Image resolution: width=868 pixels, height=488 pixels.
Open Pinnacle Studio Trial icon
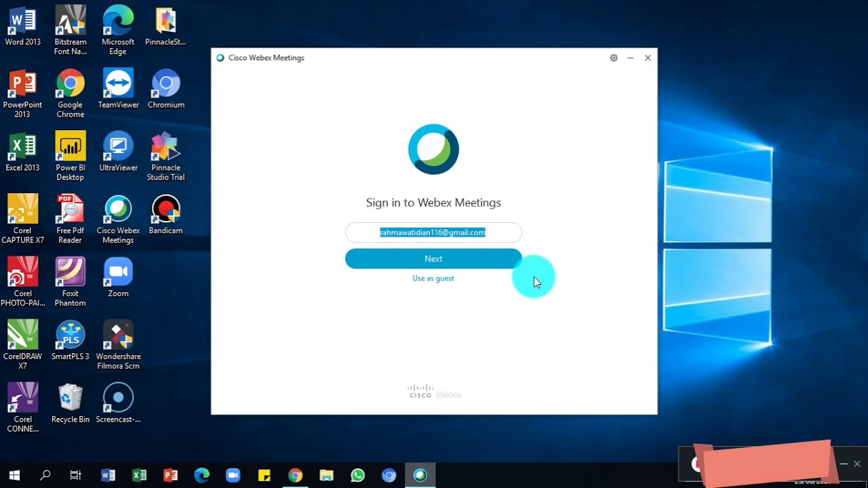point(165,157)
